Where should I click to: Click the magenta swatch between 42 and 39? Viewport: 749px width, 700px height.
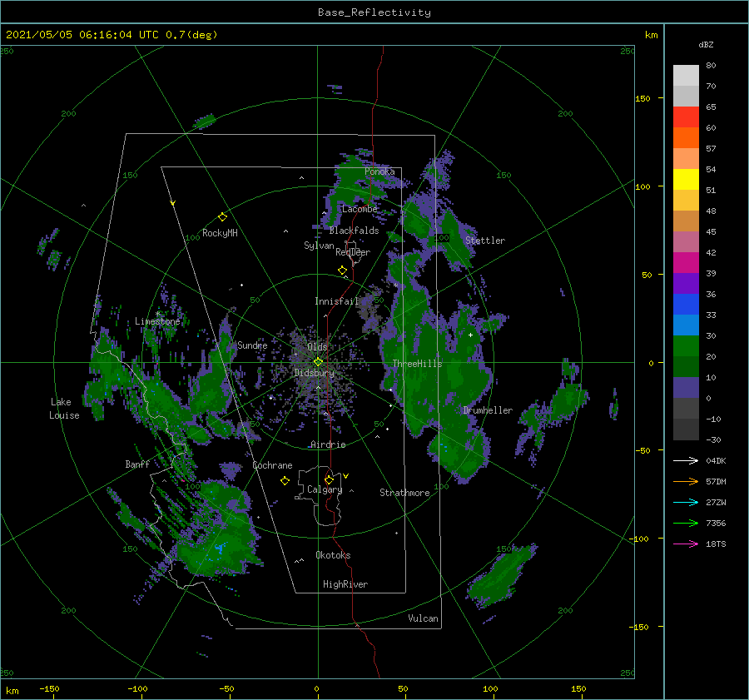click(x=686, y=263)
